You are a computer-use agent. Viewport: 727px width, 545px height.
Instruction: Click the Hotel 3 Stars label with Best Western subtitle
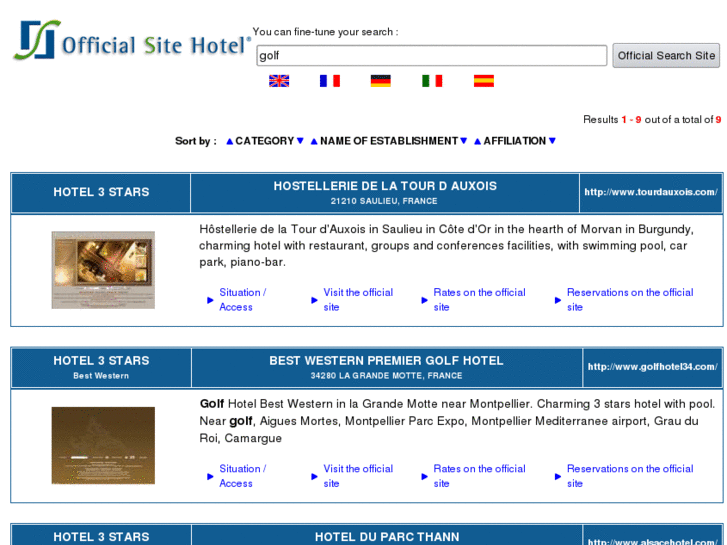[x=101, y=361]
